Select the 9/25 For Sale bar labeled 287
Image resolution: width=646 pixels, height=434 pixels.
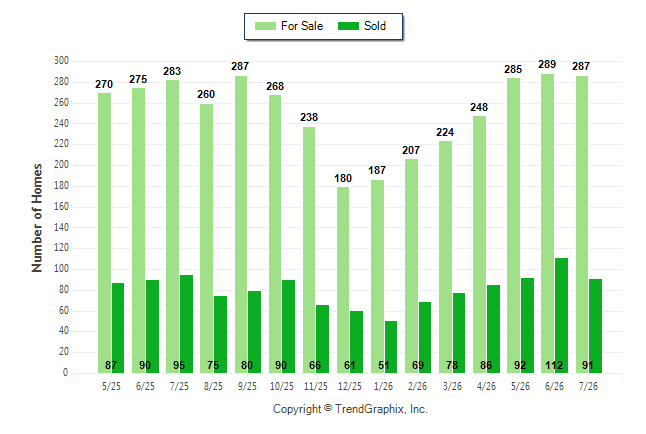pyautogui.click(x=241, y=225)
